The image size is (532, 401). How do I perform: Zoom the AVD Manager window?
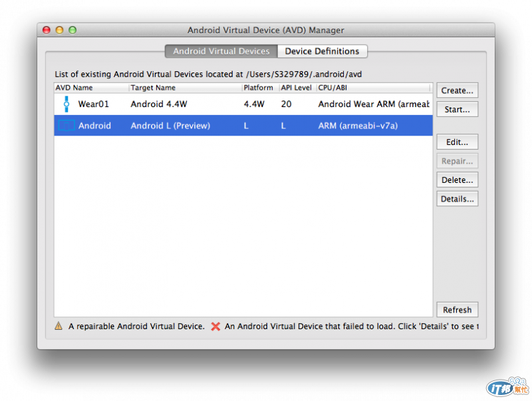(72, 30)
